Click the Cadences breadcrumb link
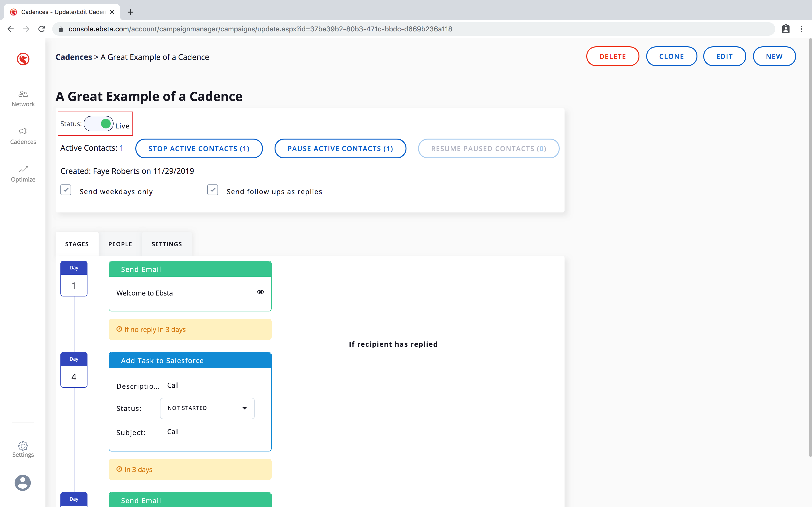 tap(73, 57)
